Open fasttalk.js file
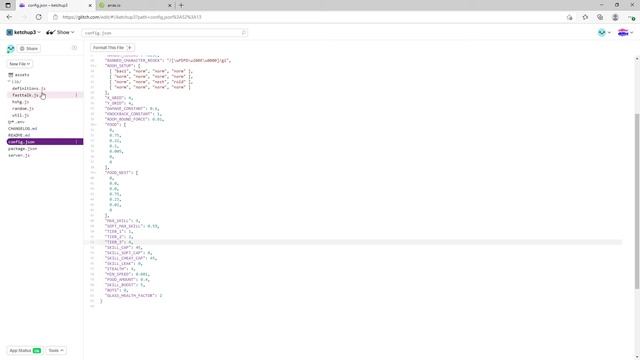640x360 pixels. point(25,95)
